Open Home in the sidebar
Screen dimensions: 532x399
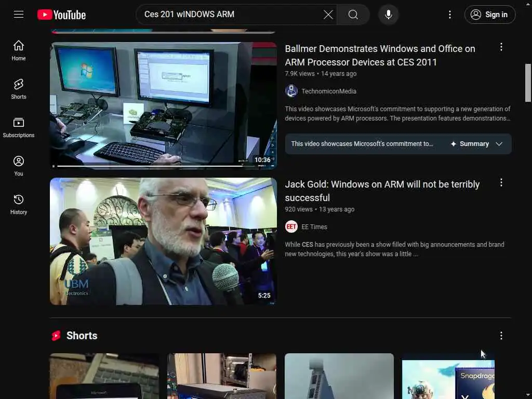coord(19,50)
